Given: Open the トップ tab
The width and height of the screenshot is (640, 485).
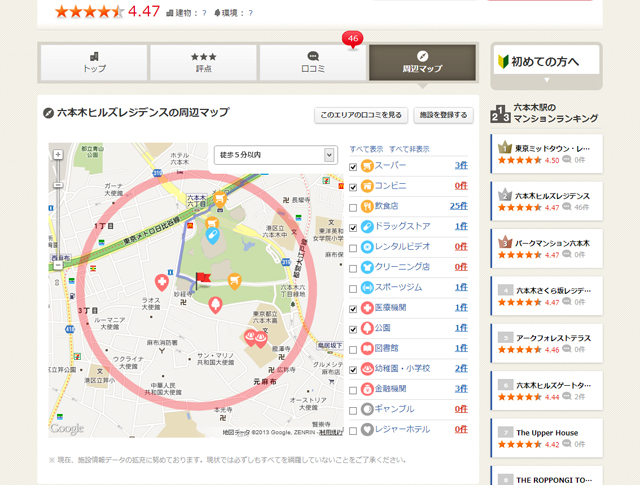Looking at the screenshot, I should (x=94, y=62).
